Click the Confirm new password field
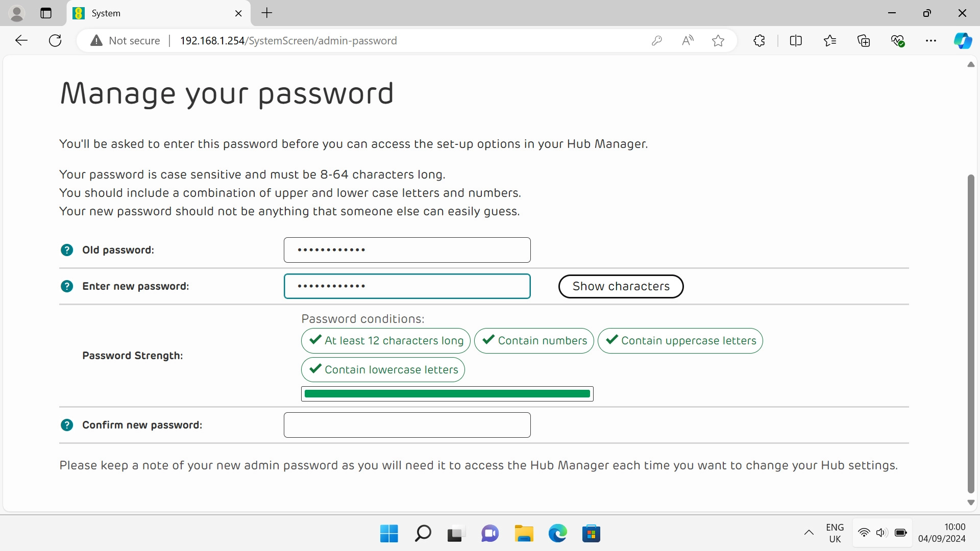The image size is (980, 551). (x=407, y=425)
